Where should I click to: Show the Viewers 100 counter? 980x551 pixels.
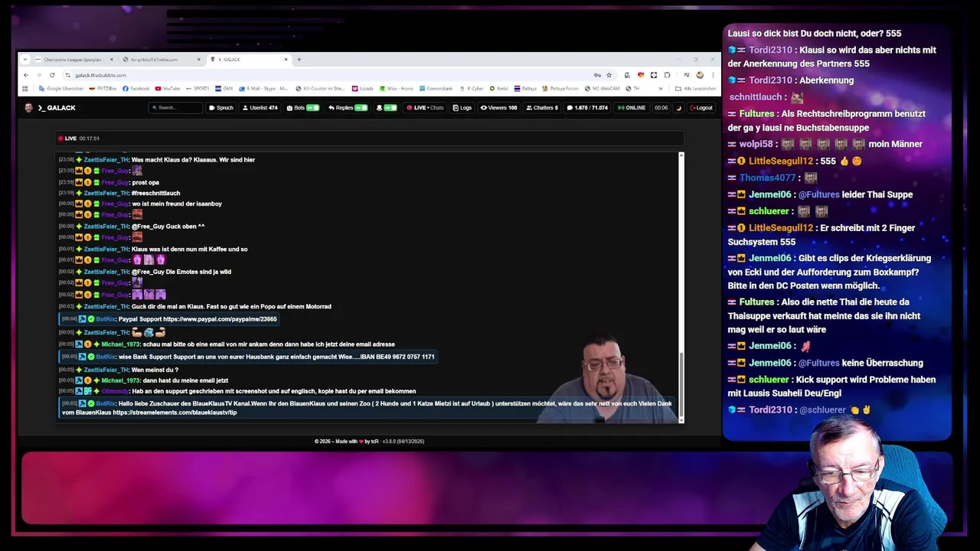point(498,108)
